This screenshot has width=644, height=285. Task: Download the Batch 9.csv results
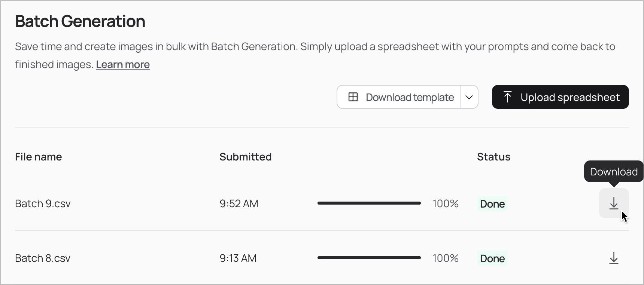pos(614,203)
